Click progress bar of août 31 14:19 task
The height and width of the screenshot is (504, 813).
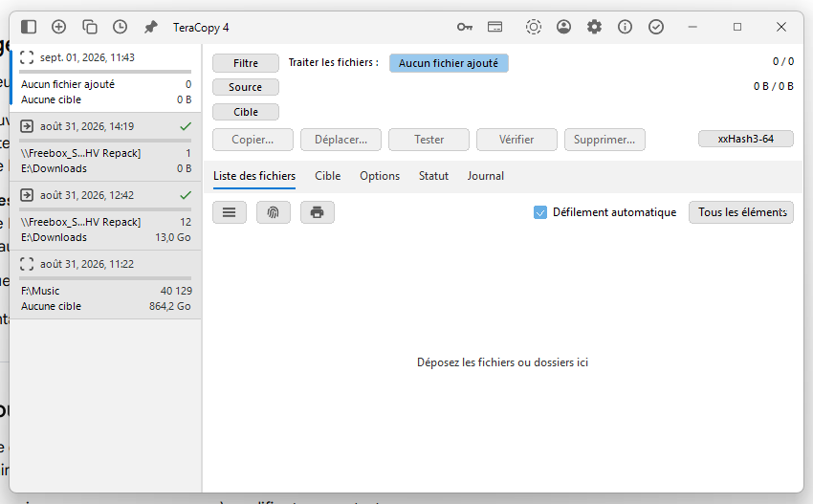(105, 141)
